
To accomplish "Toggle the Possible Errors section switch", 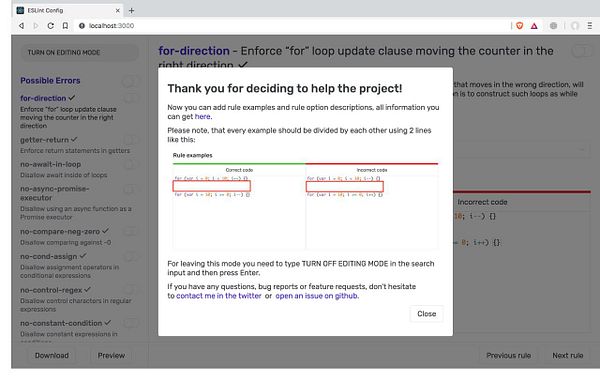I will click(x=130, y=81).
